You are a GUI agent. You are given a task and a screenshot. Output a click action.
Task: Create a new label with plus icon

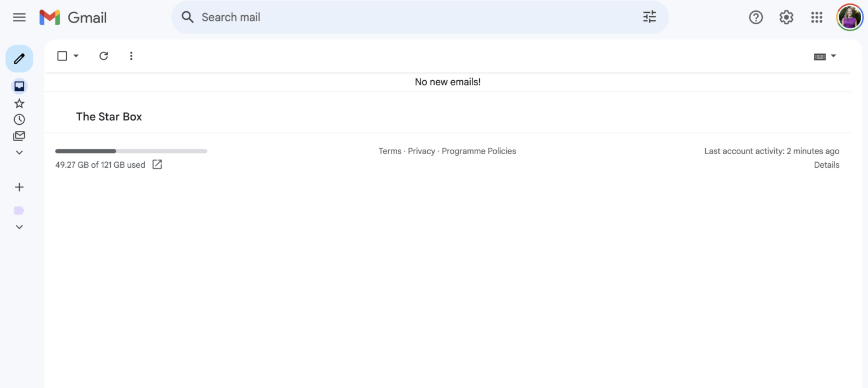(19, 187)
